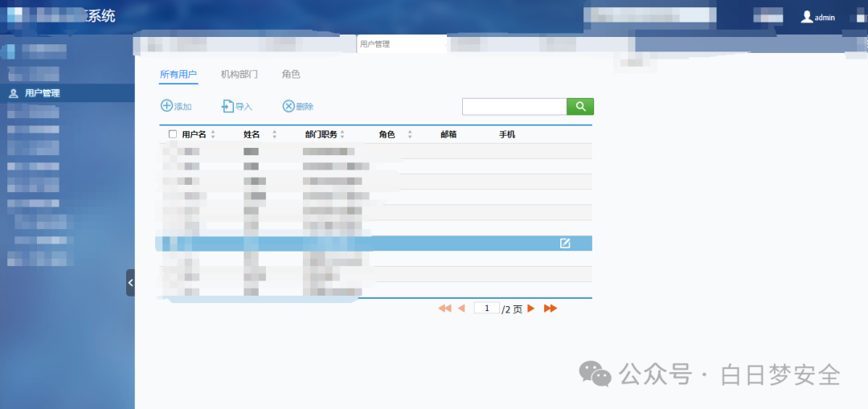868x409 pixels.
Task: Click the edit icon on highlighted row
Action: click(x=565, y=243)
